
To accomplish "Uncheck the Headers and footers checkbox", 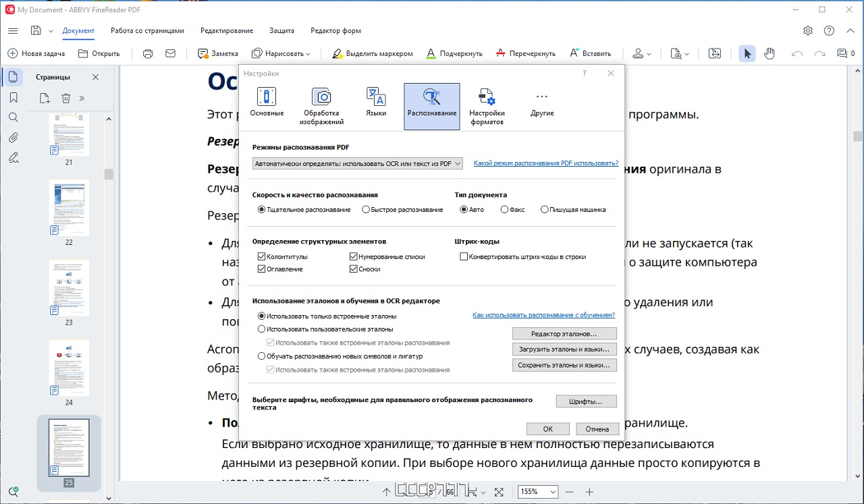I will [x=261, y=257].
